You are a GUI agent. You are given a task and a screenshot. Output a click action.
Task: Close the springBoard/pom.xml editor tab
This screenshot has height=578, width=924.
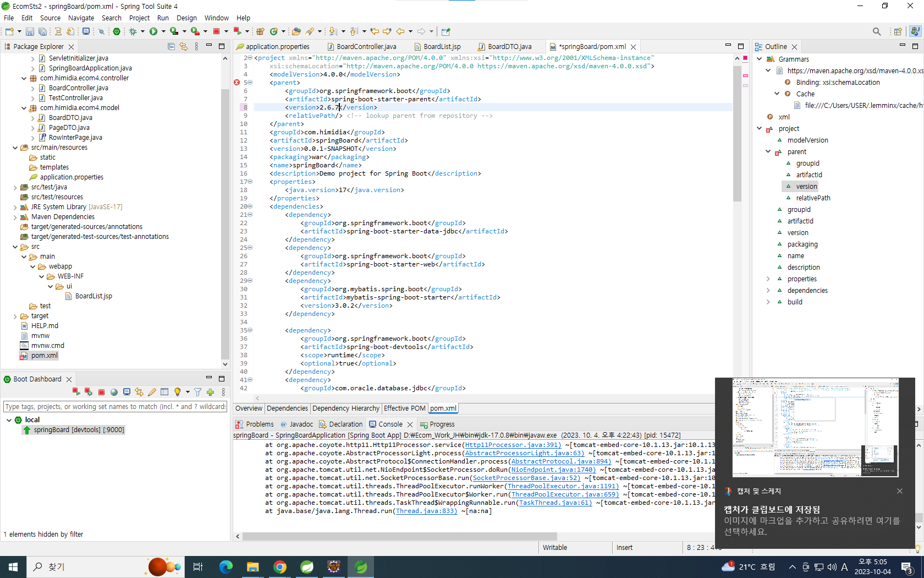click(x=634, y=47)
